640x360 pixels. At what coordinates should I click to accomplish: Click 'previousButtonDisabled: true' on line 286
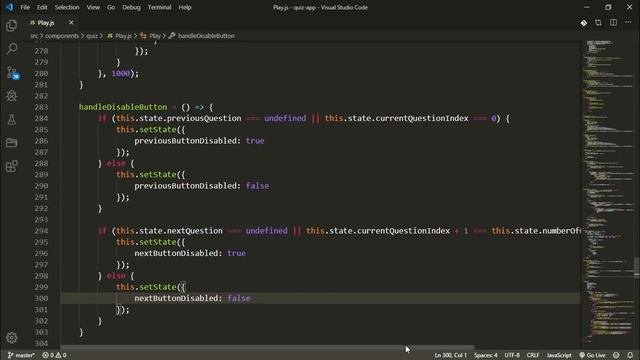[x=199, y=141]
